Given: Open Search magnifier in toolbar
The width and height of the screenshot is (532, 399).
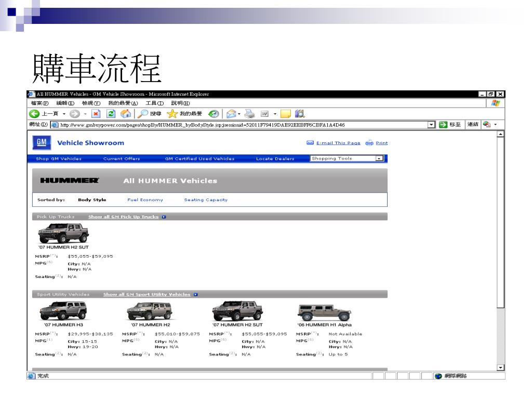Looking at the screenshot, I should click(142, 114).
